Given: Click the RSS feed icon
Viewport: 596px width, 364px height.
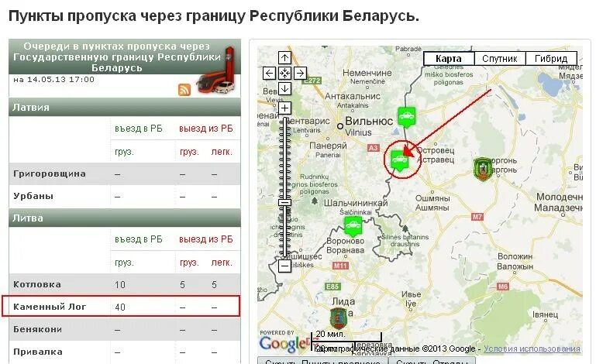Looking at the screenshot, I should click(x=184, y=90).
